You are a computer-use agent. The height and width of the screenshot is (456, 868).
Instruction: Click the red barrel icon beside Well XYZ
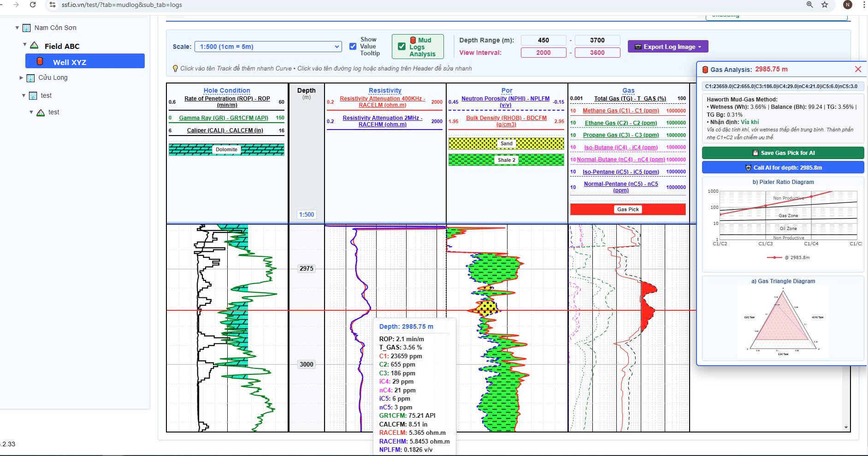pos(40,61)
